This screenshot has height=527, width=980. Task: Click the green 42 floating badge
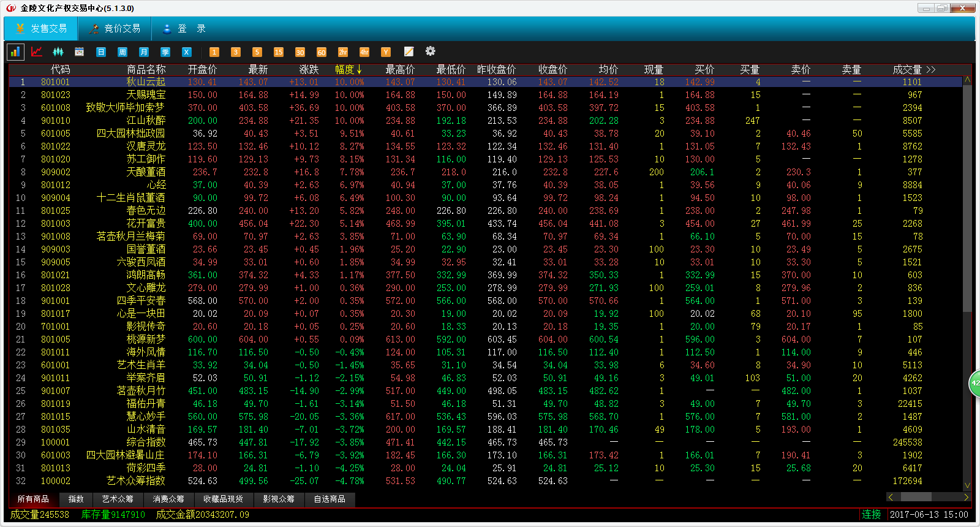click(x=974, y=383)
